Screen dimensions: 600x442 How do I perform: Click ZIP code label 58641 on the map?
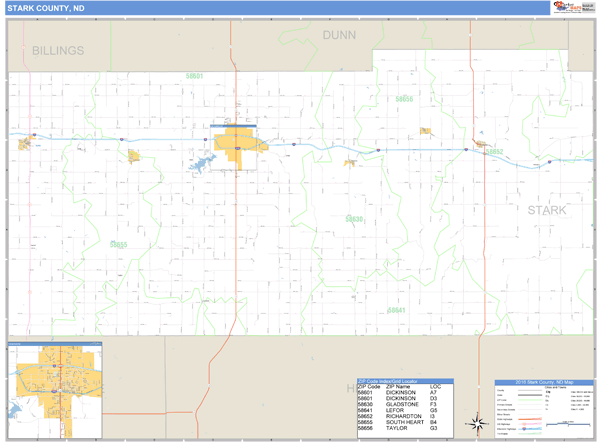pyautogui.click(x=397, y=310)
